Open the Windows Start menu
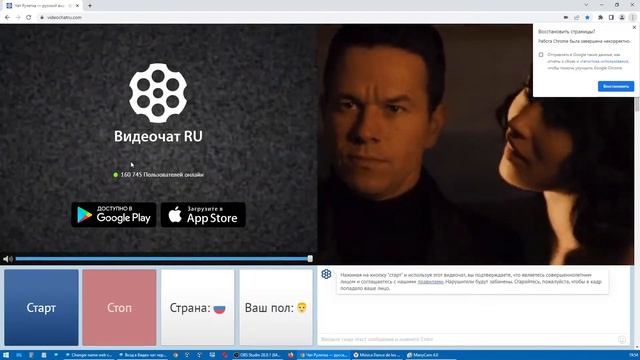This screenshot has width=640, height=360. click(6, 355)
